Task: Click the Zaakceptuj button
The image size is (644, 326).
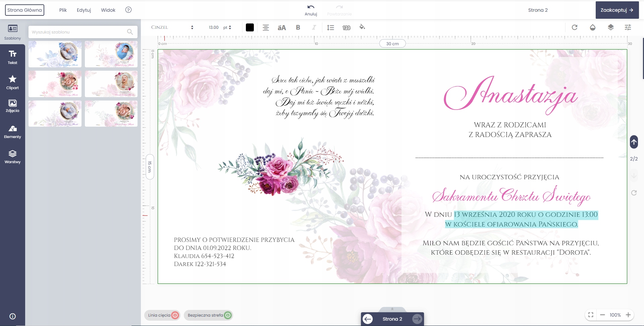Action: [617, 10]
